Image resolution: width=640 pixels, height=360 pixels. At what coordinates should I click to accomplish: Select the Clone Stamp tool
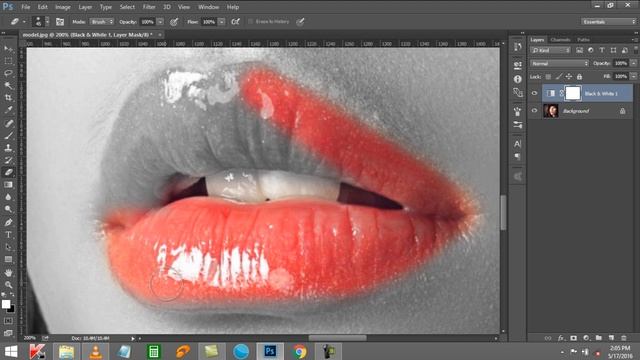click(8, 148)
